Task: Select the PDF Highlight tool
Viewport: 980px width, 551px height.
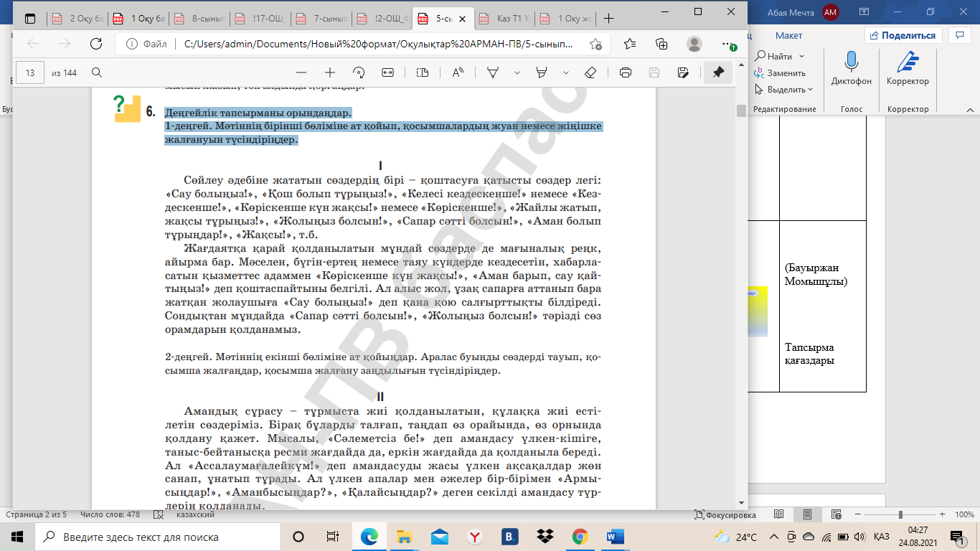Action: [542, 72]
